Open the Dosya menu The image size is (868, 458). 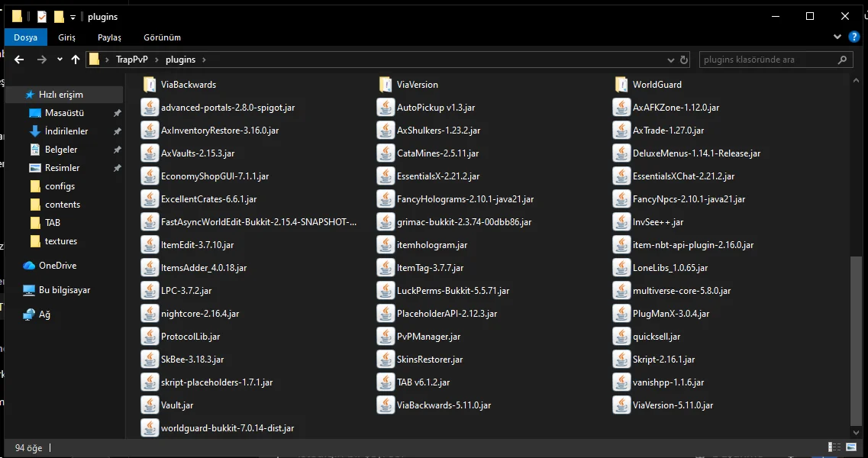[x=25, y=37]
